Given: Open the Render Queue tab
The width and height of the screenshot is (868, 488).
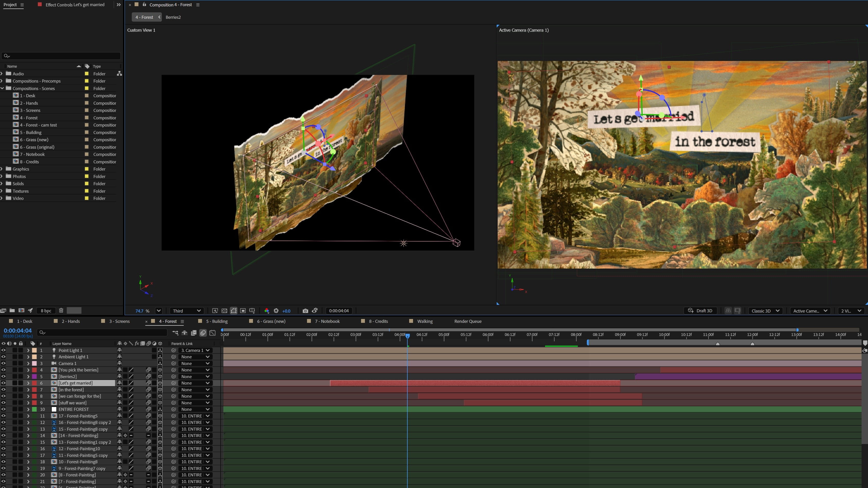Looking at the screenshot, I should 468,321.
